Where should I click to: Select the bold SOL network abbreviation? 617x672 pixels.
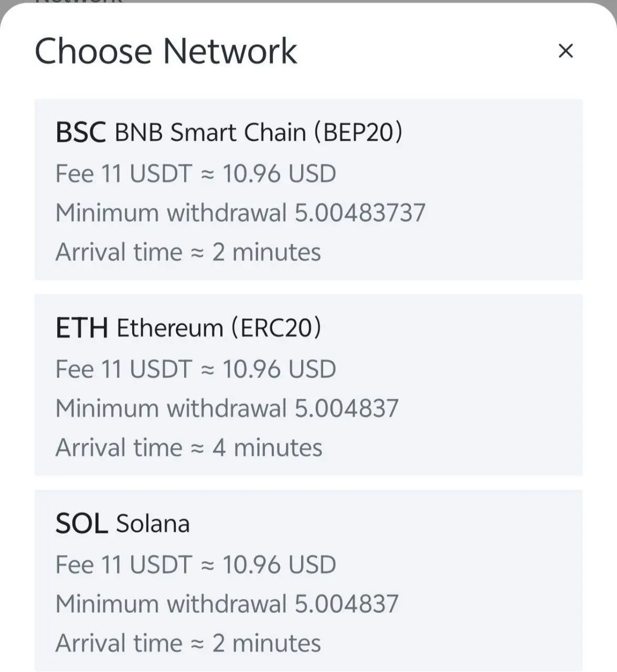(x=81, y=523)
